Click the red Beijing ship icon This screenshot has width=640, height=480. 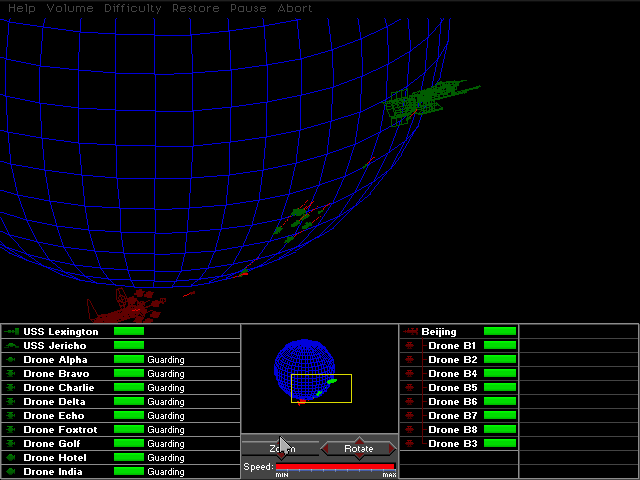[x=410, y=331]
